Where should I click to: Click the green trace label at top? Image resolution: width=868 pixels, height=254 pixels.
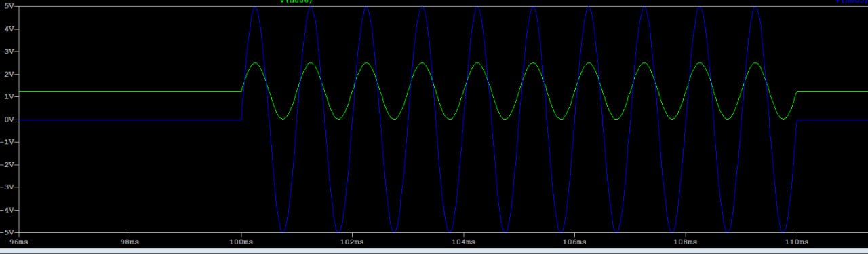296,1
